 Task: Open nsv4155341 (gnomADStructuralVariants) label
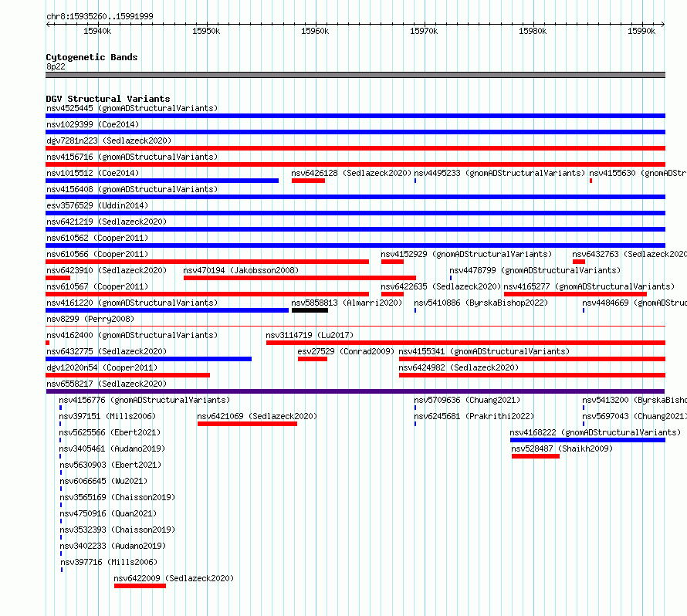tap(484, 351)
